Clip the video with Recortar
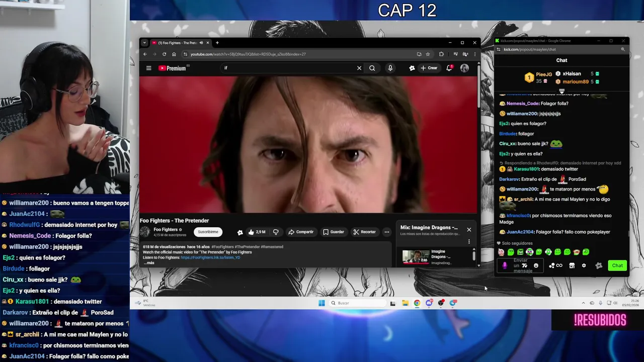The image size is (644, 362). point(365,232)
